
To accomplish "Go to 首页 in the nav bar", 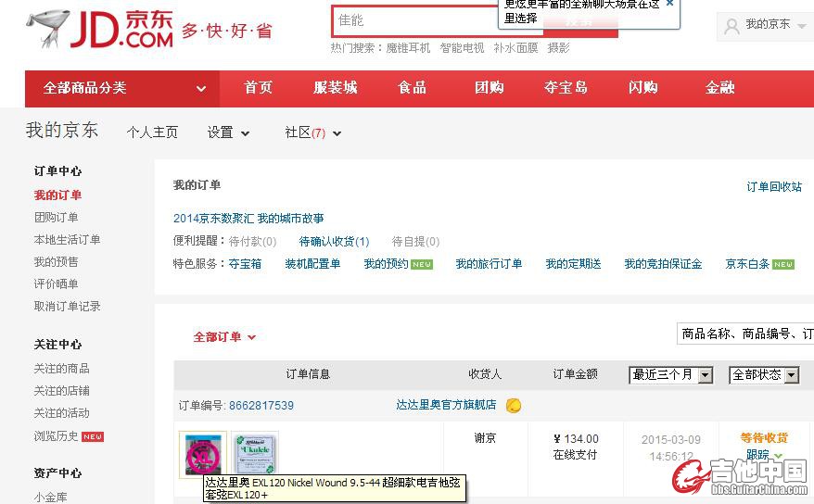I will (258, 88).
